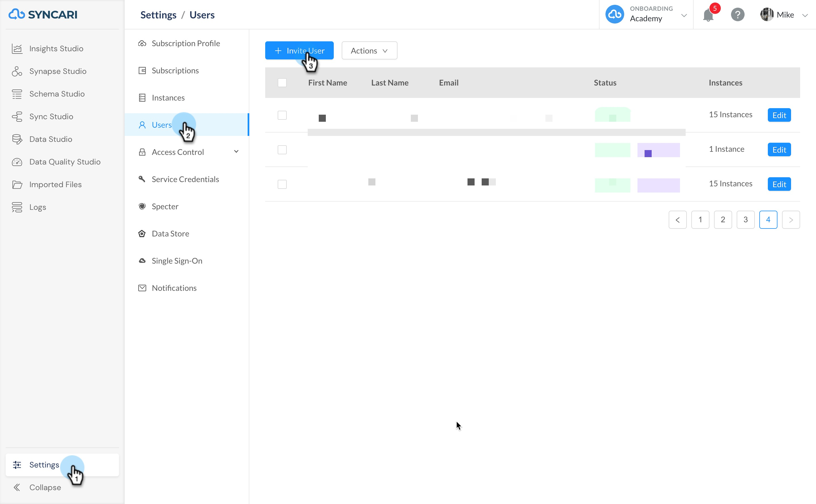Edit the first user with 15 Instances
816x504 pixels.
click(x=779, y=115)
